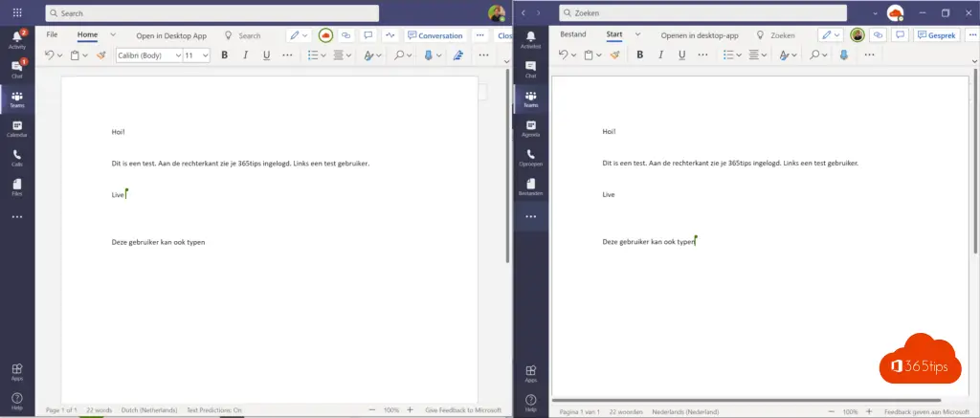Click the Paste clipboard icon in left window

click(x=75, y=55)
